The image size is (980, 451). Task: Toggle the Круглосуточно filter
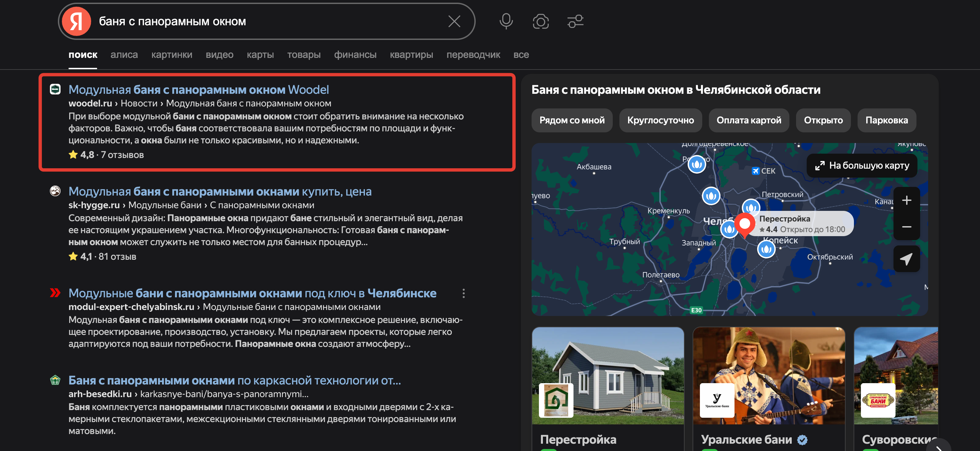(660, 120)
